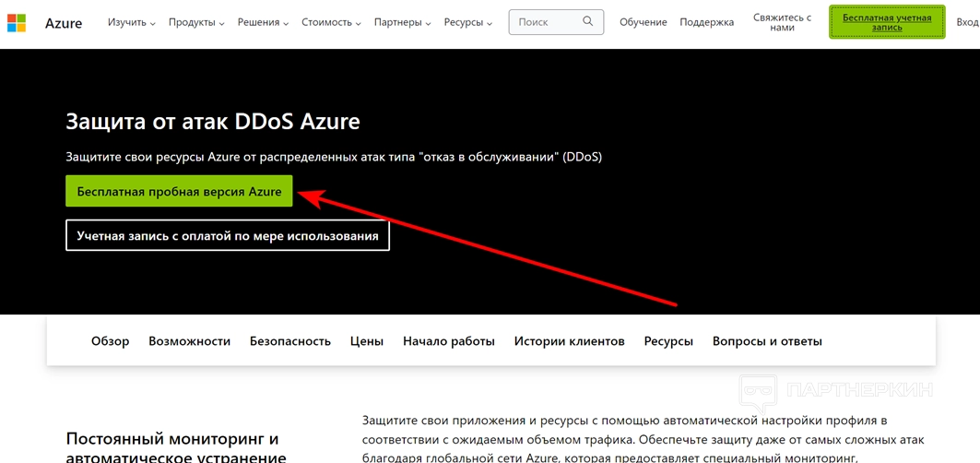This screenshot has height=463, width=980.
Task: Focus the Поиск search field
Action: tap(556, 22)
